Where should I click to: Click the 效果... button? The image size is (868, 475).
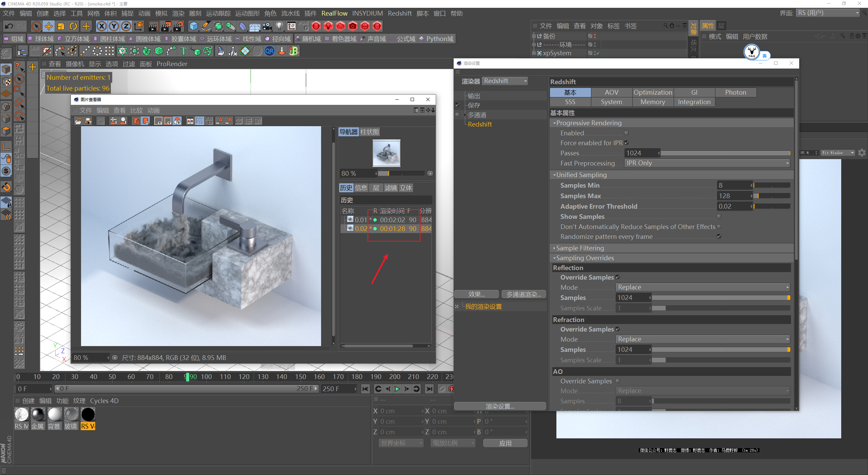476,294
